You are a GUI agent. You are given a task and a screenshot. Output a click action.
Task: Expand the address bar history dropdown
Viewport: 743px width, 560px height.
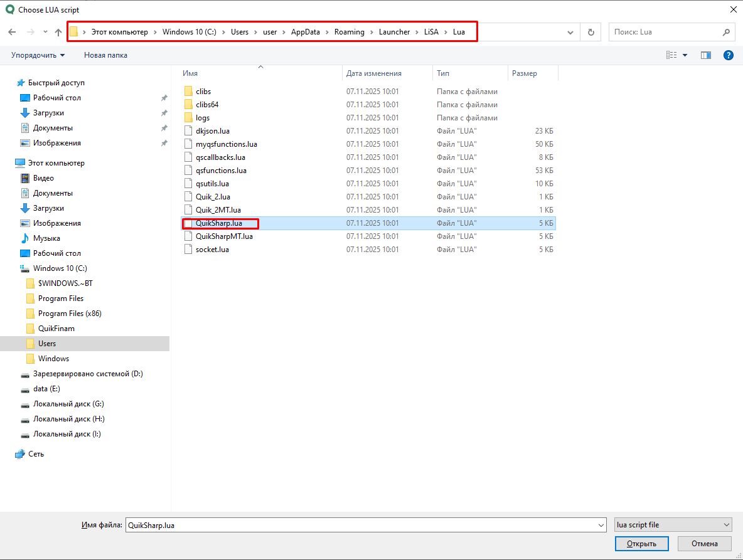coord(570,32)
